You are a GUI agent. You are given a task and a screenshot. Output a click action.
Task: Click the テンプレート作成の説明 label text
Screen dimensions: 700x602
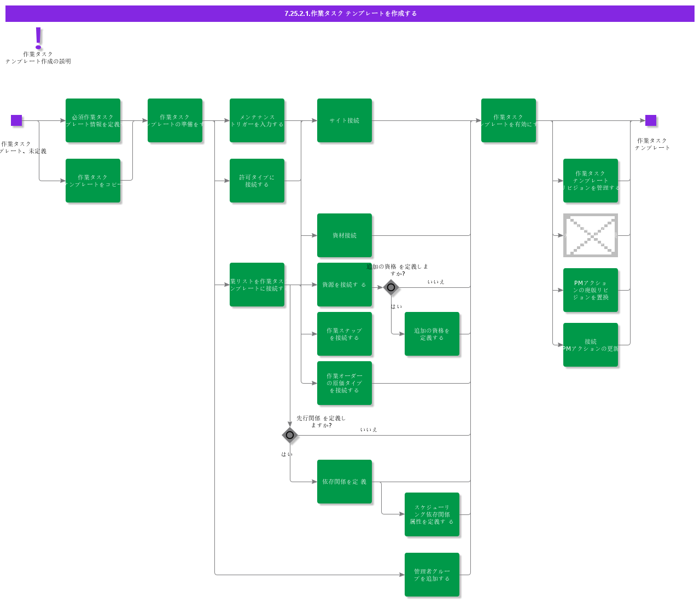38,61
